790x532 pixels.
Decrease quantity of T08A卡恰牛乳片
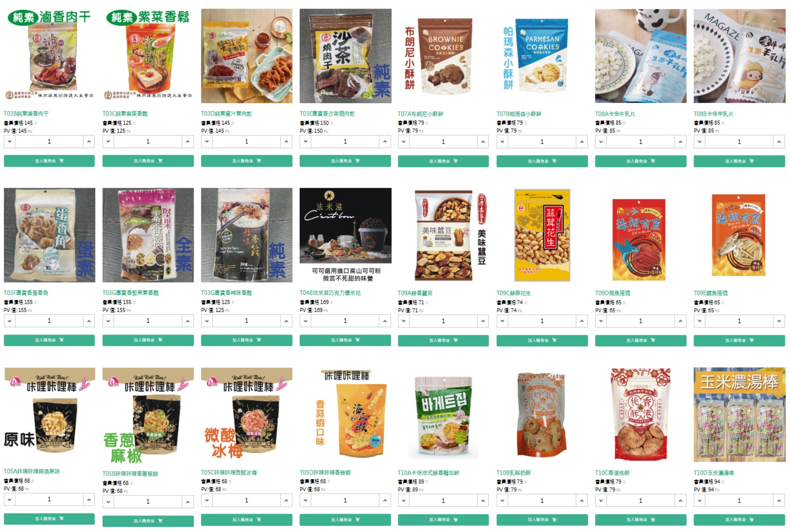point(601,142)
